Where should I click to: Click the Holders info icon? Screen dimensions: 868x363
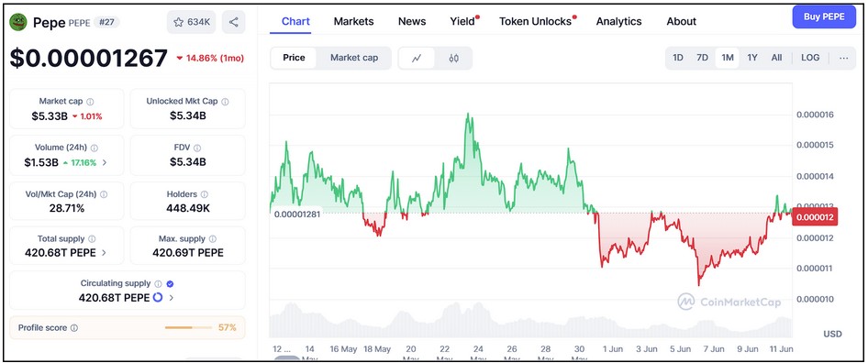point(205,194)
